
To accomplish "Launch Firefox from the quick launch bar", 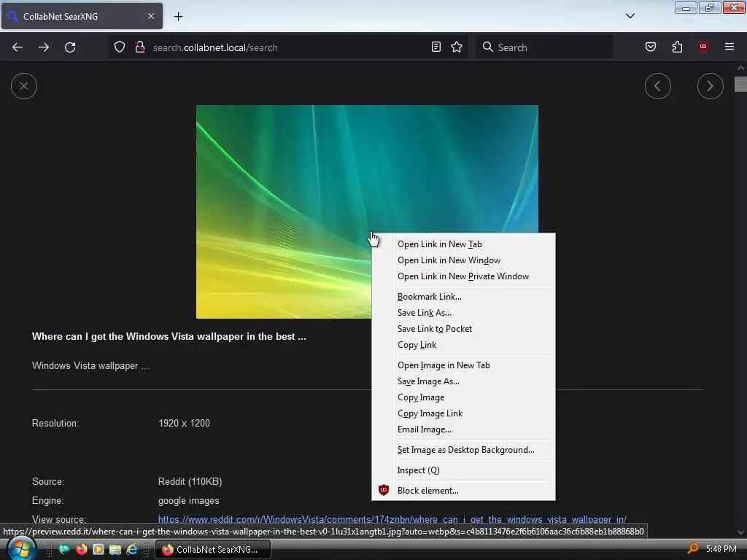I will tap(82, 549).
